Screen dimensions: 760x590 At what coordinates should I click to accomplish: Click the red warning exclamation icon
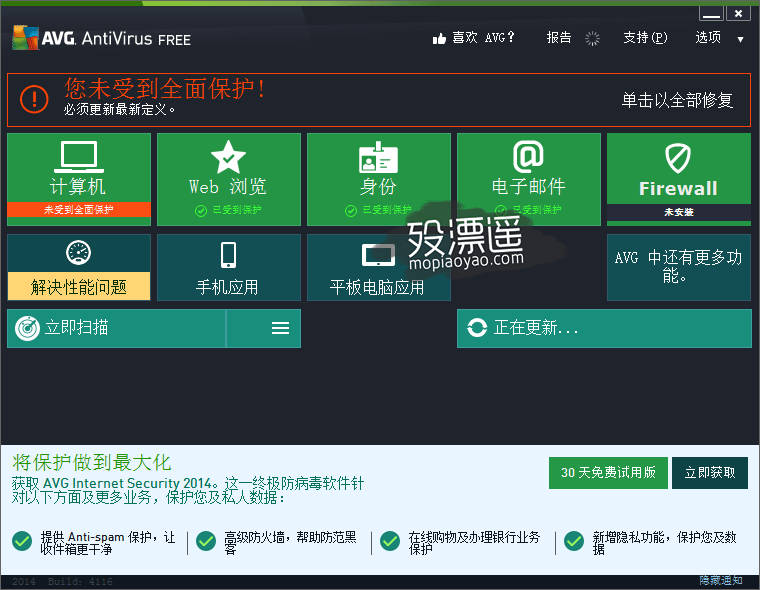(x=34, y=99)
